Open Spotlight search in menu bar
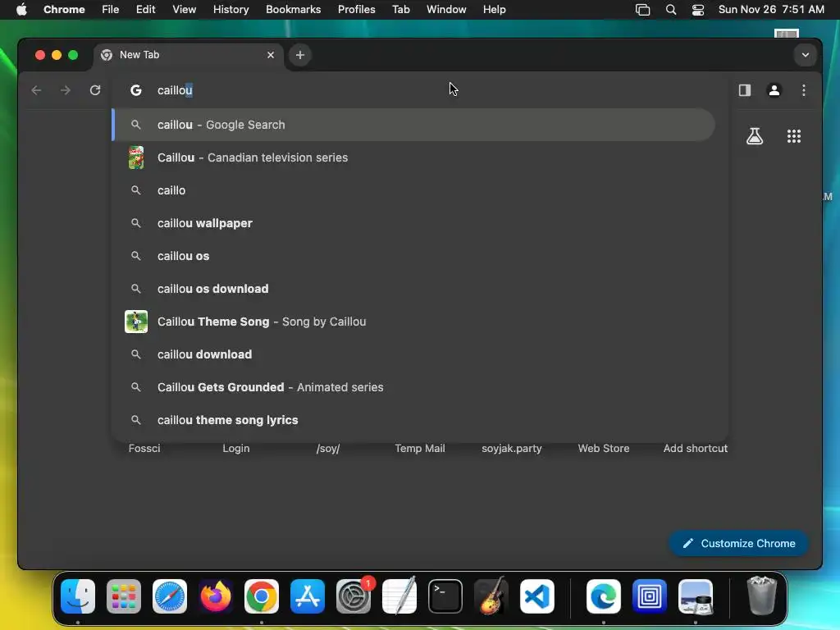 (671, 10)
